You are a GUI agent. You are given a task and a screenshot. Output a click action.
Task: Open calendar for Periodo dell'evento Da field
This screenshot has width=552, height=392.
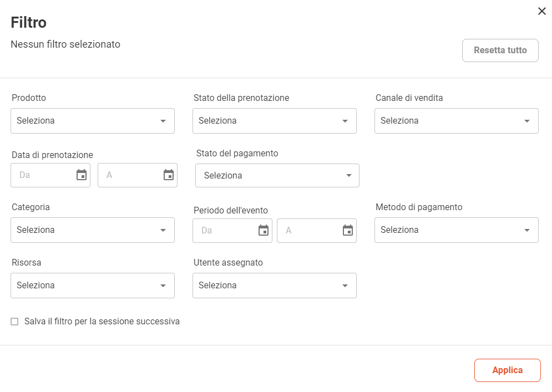point(264,231)
